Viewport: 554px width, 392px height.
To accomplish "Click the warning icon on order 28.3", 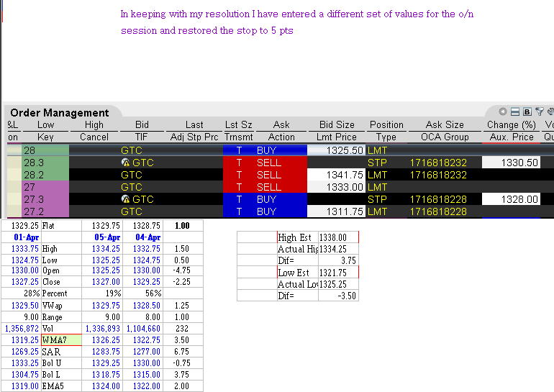I will tap(125, 163).
